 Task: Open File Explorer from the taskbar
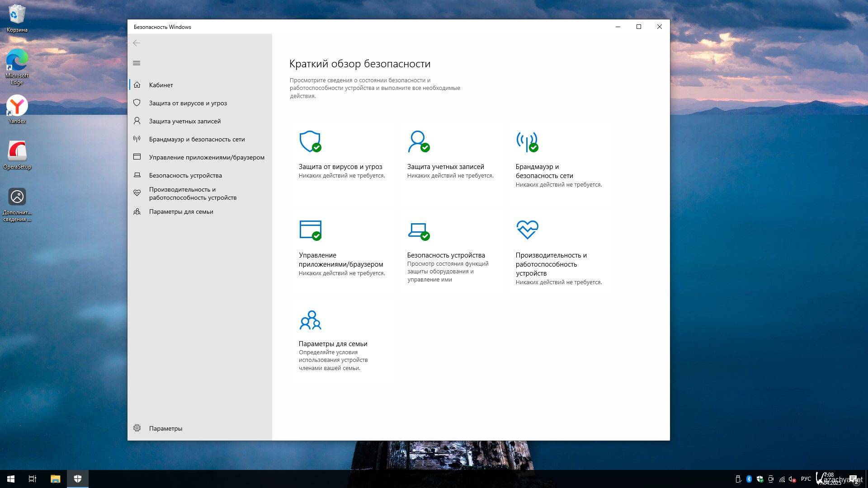point(55,479)
